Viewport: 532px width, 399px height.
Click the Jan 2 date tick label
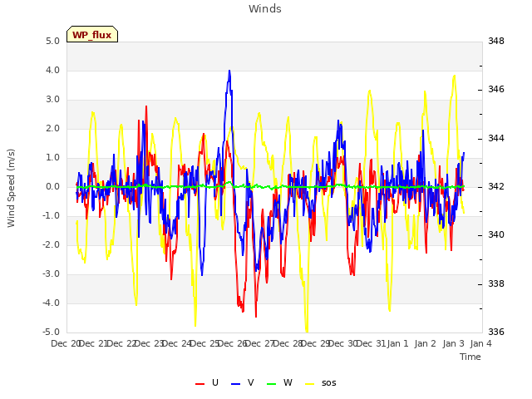[425, 343]
